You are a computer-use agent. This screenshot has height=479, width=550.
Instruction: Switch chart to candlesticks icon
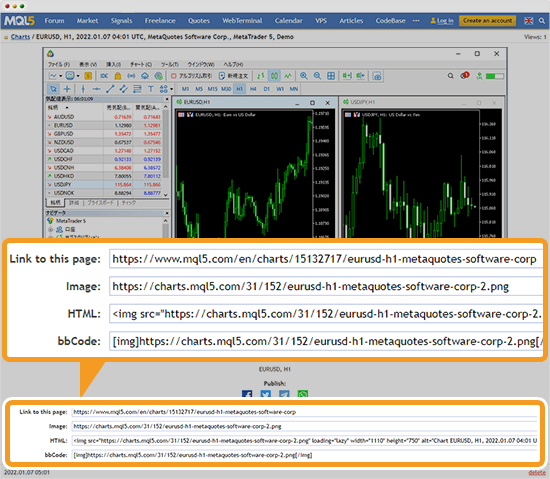click(x=274, y=76)
